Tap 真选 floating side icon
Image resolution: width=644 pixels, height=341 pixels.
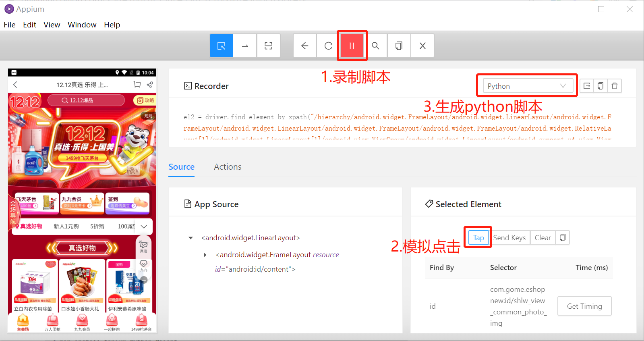coord(144,246)
